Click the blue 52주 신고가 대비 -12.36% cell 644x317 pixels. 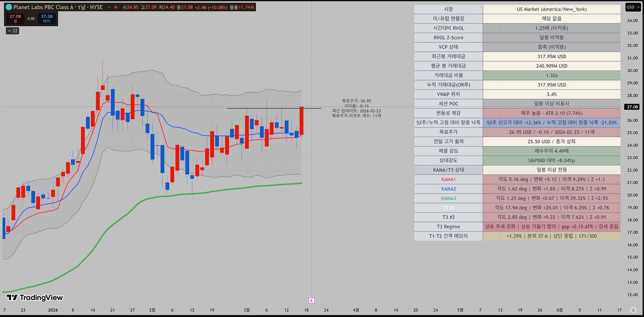pyautogui.click(x=552, y=123)
